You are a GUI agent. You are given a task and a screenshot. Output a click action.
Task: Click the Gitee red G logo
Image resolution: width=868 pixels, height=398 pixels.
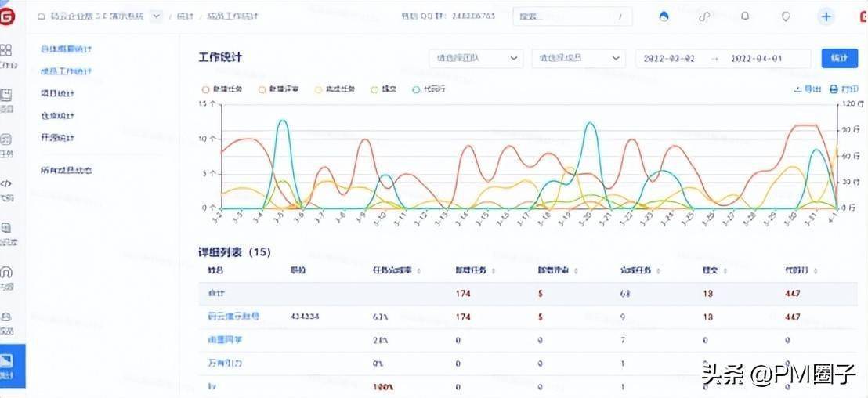pyautogui.click(x=7, y=16)
